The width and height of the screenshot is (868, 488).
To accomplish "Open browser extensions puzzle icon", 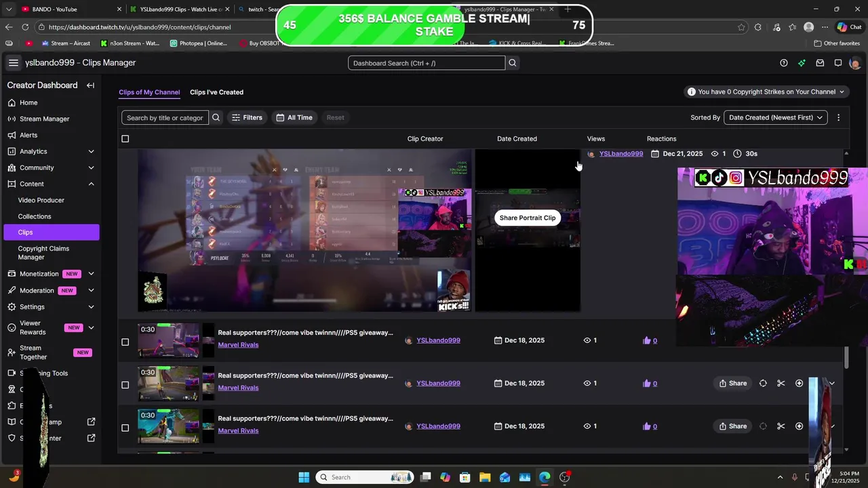I will (757, 27).
